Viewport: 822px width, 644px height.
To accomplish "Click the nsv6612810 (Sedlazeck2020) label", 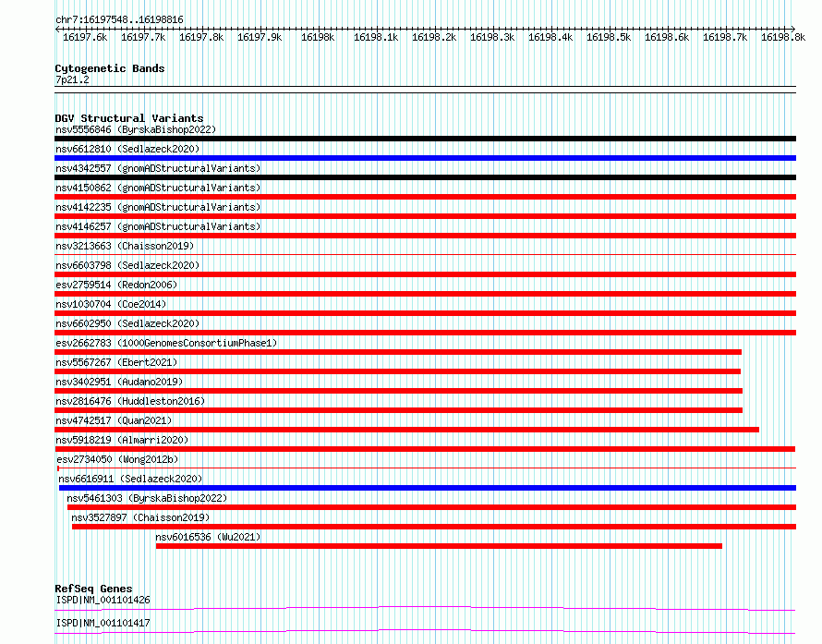I will pos(127,149).
